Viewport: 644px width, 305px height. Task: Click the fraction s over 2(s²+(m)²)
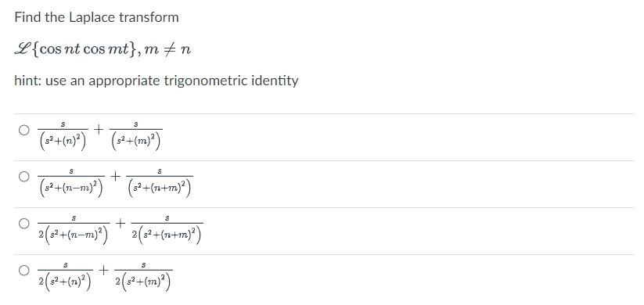(x=143, y=276)
